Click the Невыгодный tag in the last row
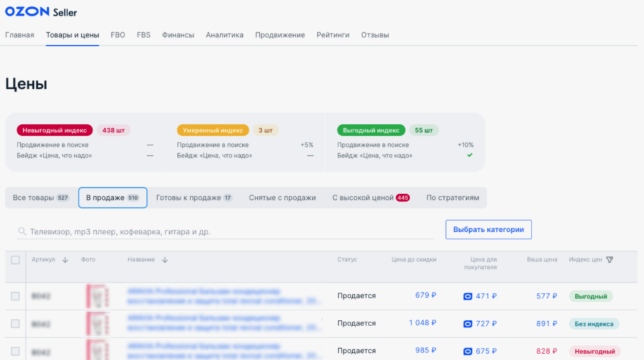Image resolution: width=644 pixels, height=360 pixels. point(595,351)
